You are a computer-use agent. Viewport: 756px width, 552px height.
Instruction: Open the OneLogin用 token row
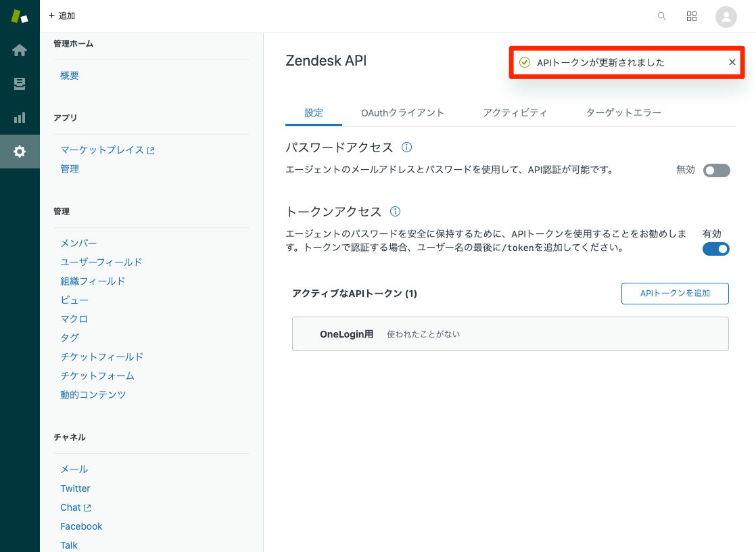510,334
